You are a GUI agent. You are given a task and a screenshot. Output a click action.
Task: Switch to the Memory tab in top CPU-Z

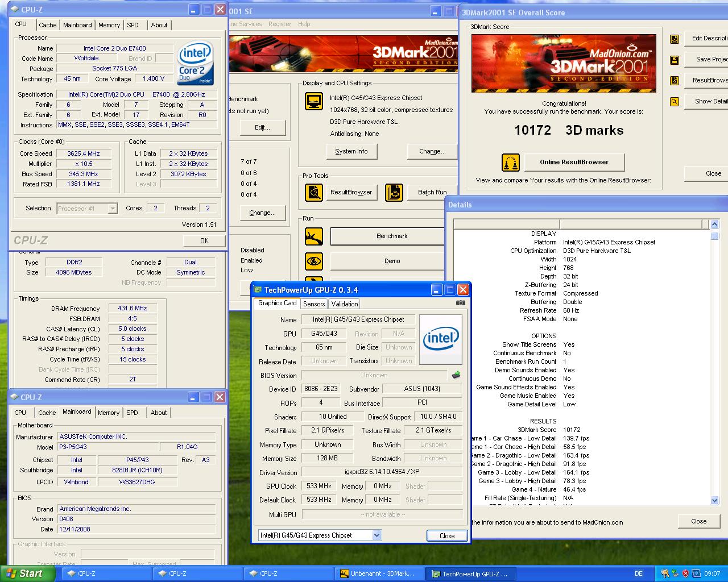[109, 25]
